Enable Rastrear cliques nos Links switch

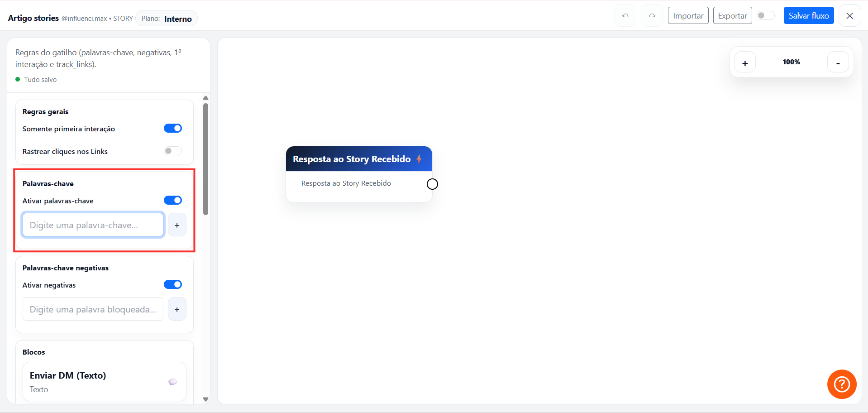click(x=173, y=151)
